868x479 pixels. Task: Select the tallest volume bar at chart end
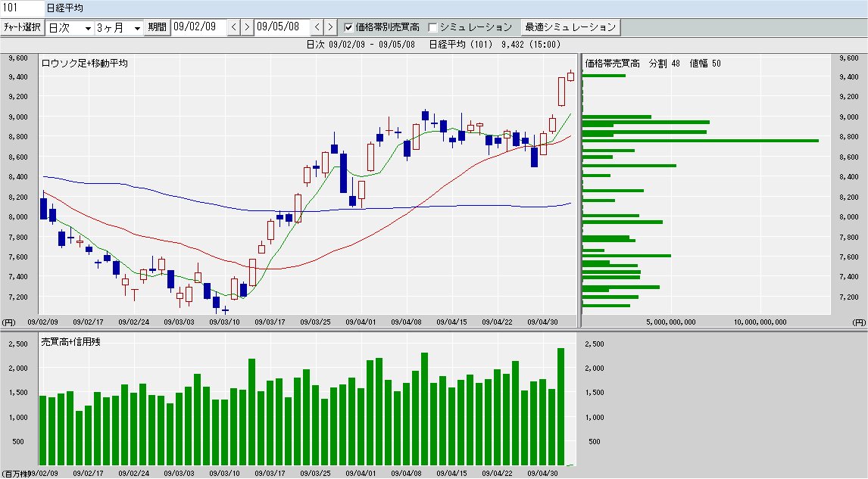tap(560, 406)
